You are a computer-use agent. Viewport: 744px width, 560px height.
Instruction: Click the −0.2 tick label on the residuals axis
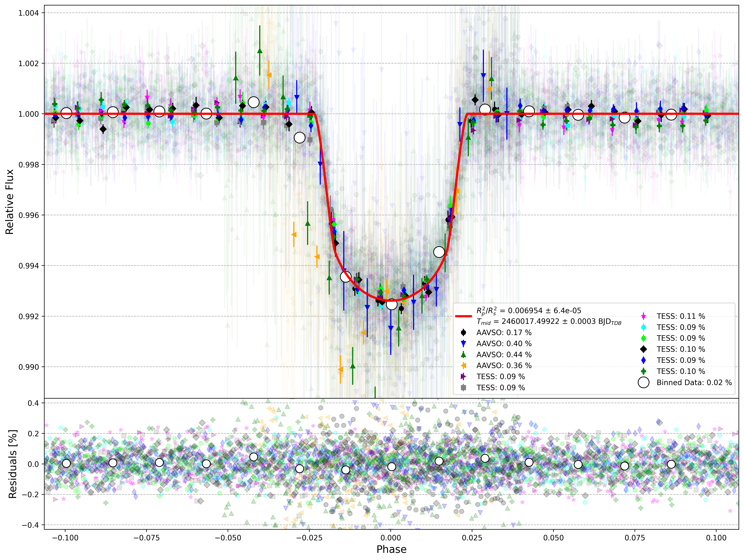(x=31, y=494)
